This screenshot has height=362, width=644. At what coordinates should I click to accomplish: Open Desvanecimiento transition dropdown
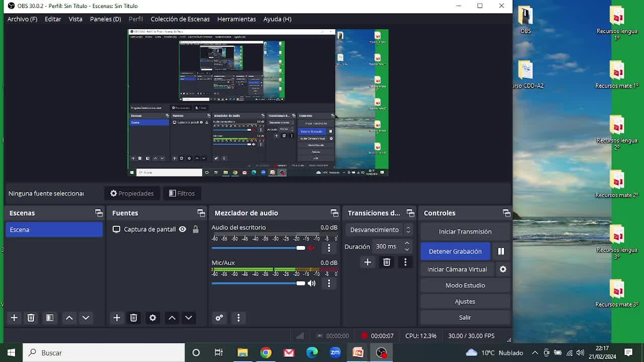point(380,230)
